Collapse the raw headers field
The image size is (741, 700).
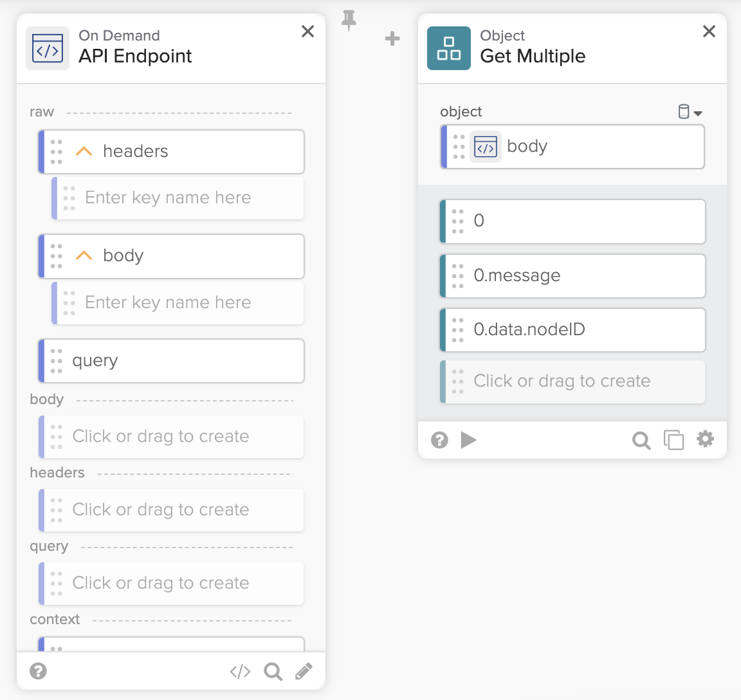84,151
